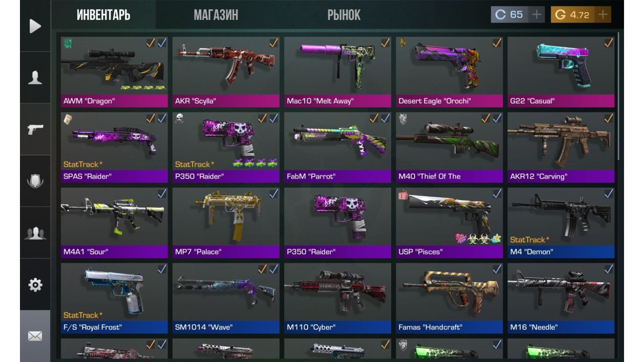Open the pistol weapons sidebar icon
This screenshot has width=644, height=362.
point(35,129)
